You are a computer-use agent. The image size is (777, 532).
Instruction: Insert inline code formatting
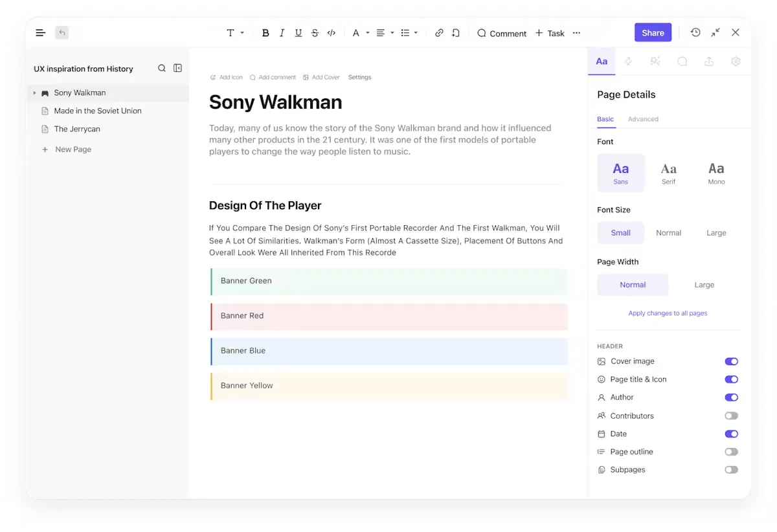coord(332,33)
